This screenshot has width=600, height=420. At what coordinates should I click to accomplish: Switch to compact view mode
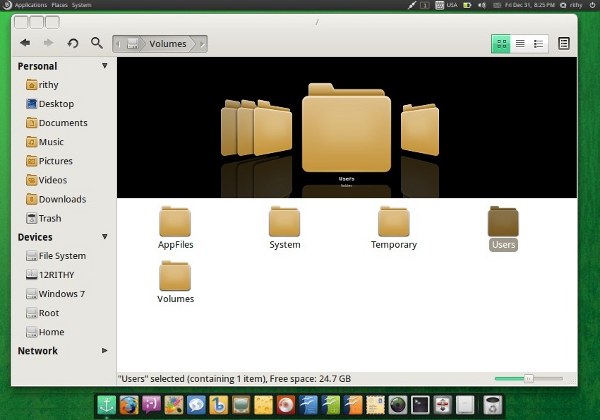coord(539,44)
